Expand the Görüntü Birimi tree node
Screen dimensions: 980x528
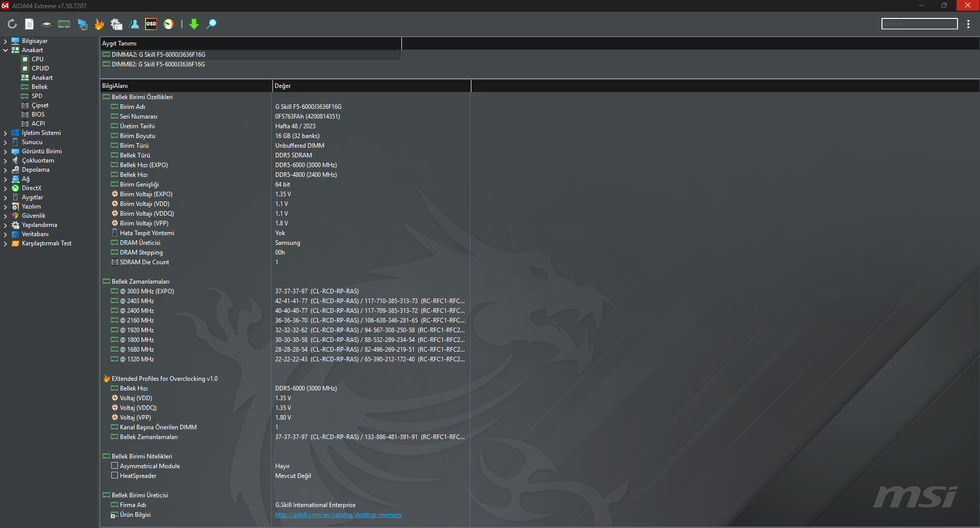point(6,151)
